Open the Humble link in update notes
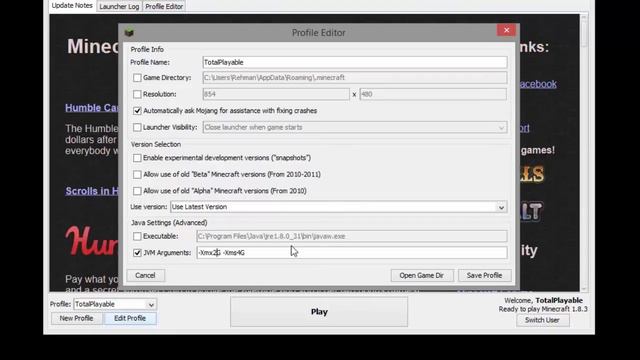The width and height of the screenshot is (640, 360). click(91, 108)
